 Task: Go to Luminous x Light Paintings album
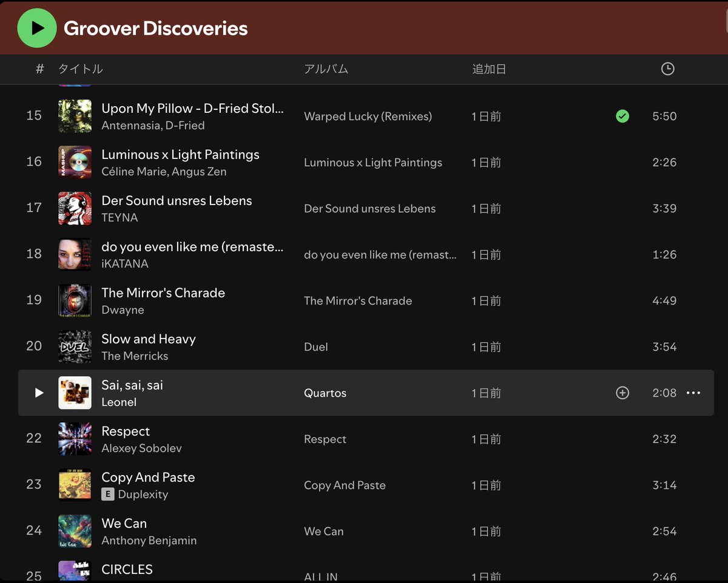point(373,163)
